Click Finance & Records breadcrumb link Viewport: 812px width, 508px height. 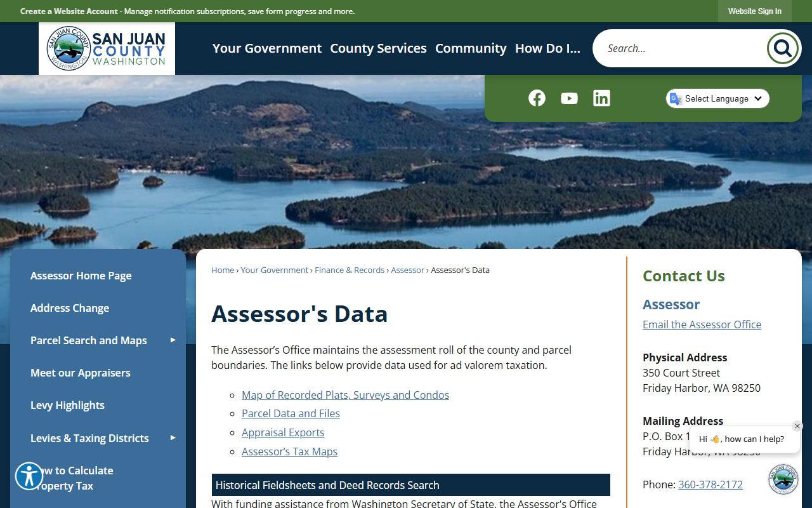point(350,270)
